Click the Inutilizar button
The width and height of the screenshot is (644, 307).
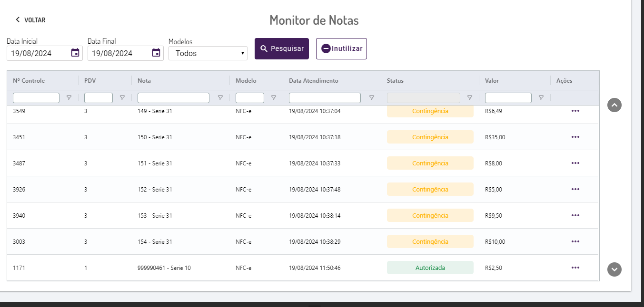click(x=341, y=48)
